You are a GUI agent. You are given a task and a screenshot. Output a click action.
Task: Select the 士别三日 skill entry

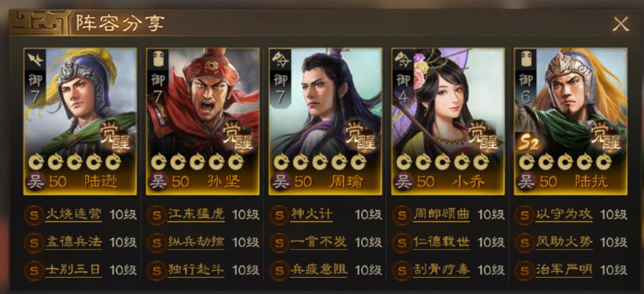[x=73, y=270]
